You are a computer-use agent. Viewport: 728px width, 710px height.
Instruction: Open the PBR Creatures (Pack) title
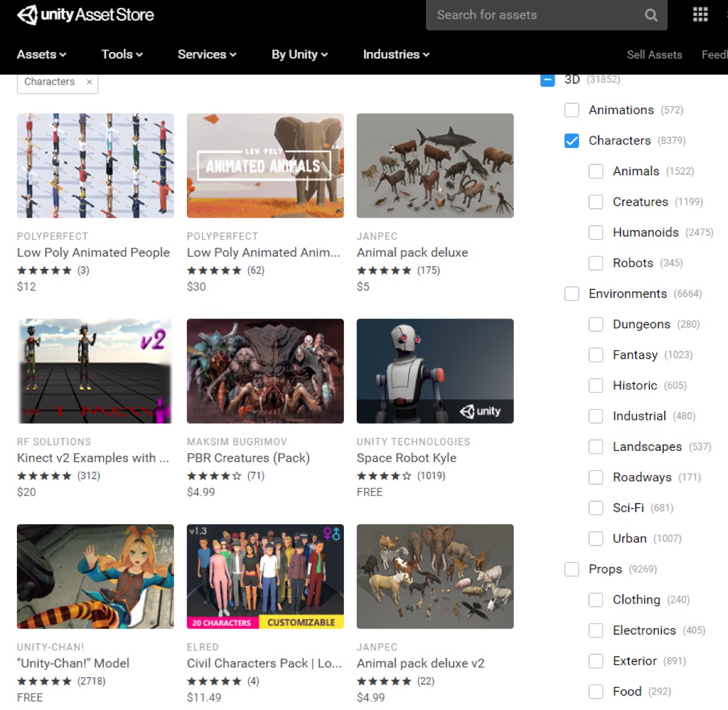click(248, 458)
